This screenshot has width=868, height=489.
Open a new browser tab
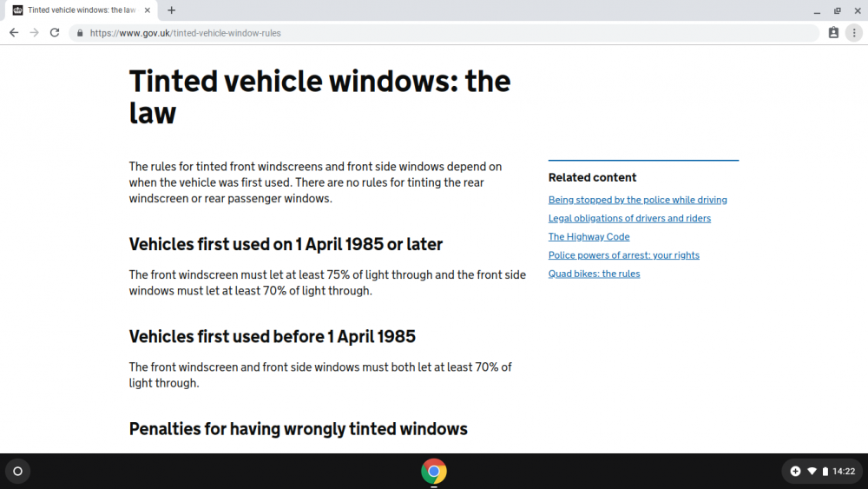(x=172, y=10)
